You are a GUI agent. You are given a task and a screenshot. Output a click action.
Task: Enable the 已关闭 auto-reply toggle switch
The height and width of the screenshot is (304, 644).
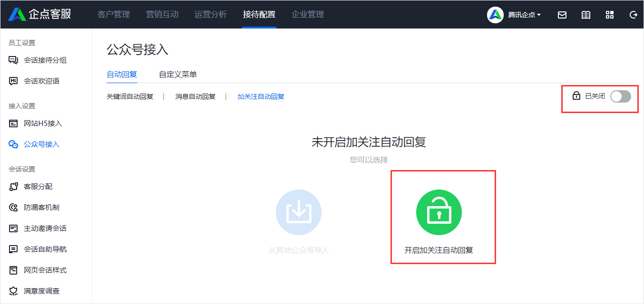(620, 96)
